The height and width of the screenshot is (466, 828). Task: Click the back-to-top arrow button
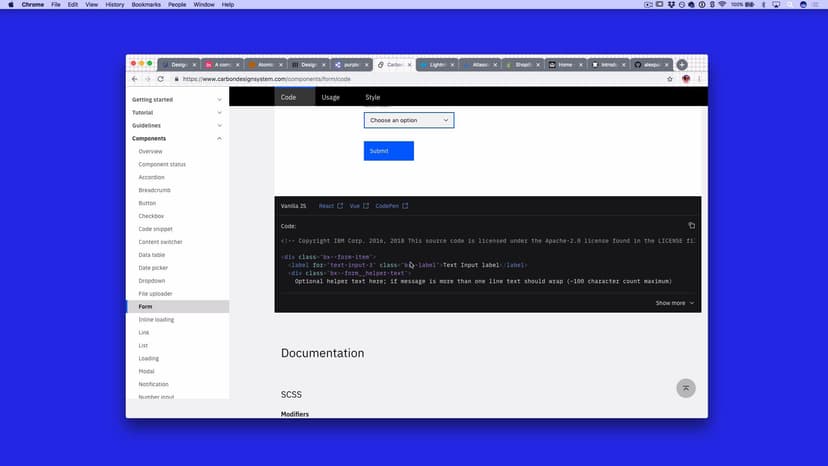tap(685, 388)
